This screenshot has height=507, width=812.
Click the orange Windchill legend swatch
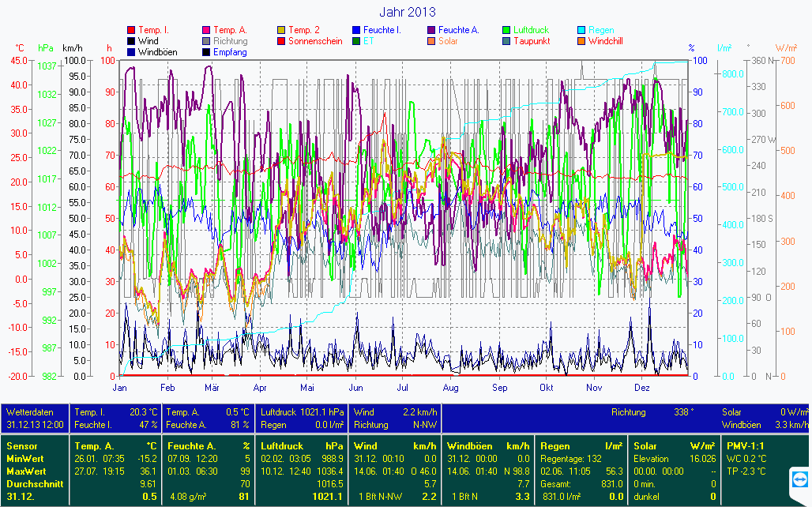click(581, 41)
